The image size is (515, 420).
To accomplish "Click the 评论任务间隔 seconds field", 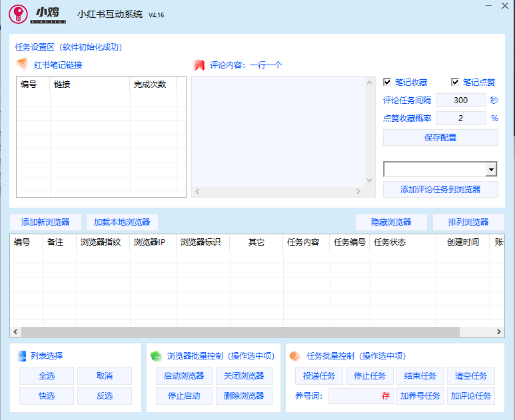I will pos(460,100).
